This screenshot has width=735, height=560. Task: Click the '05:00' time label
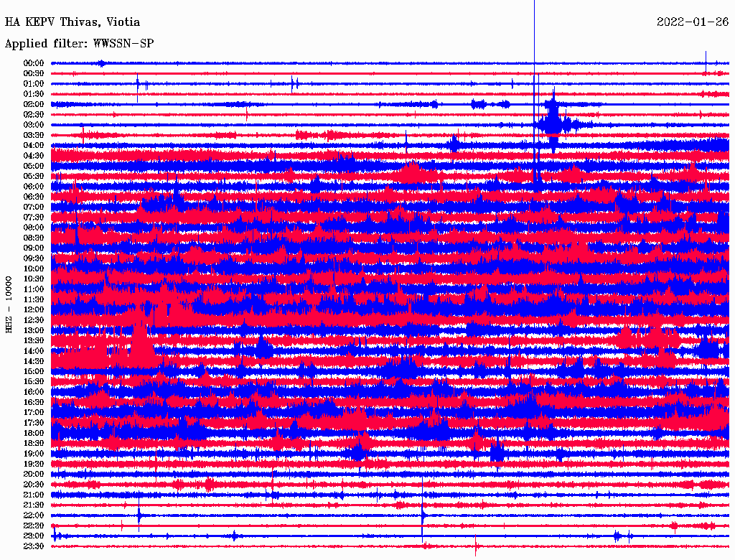click(x=34, y=166)
